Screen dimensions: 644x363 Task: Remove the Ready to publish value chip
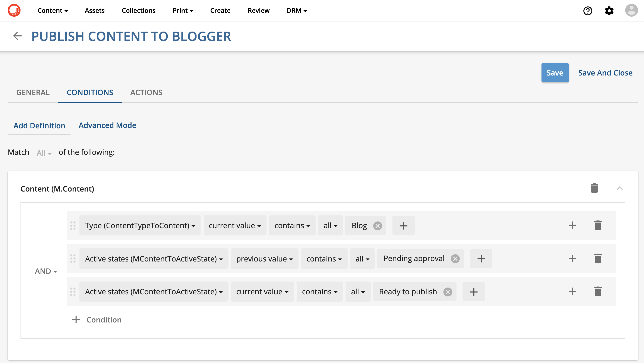coord(448,292)
